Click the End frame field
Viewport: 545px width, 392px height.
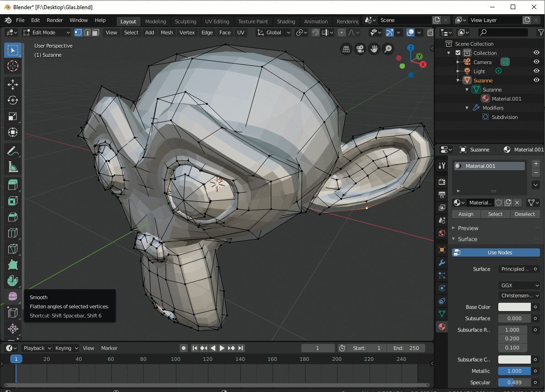coord(406,348)
